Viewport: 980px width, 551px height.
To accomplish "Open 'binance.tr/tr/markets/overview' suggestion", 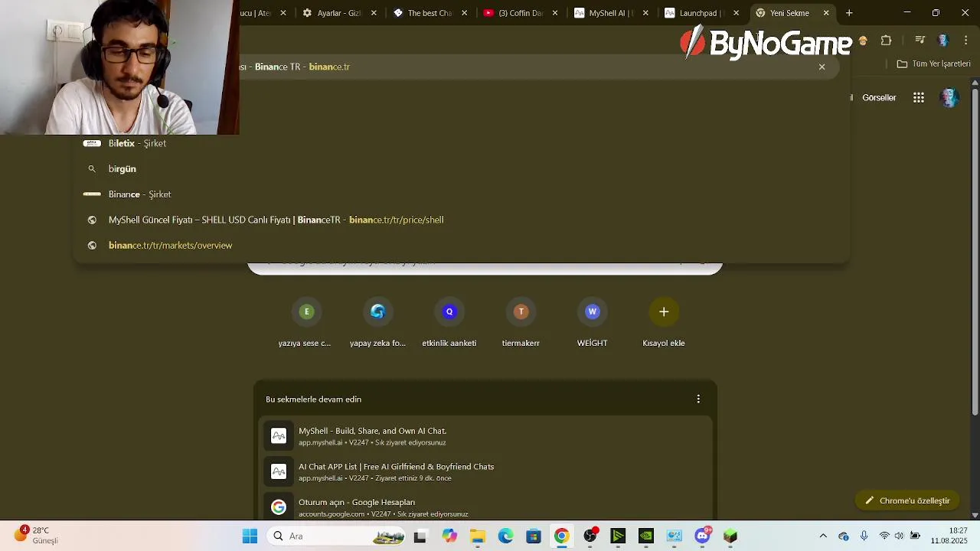I will 462,245.
